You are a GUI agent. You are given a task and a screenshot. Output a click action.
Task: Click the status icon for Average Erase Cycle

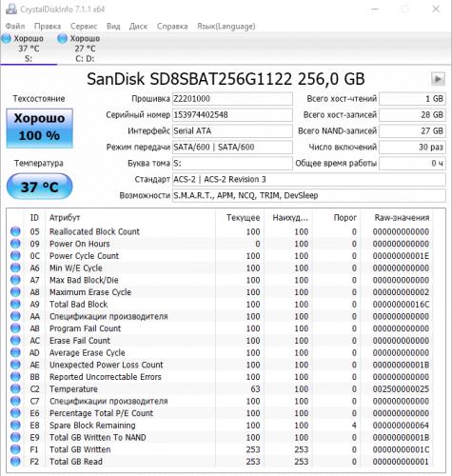(x=15, y=352)
